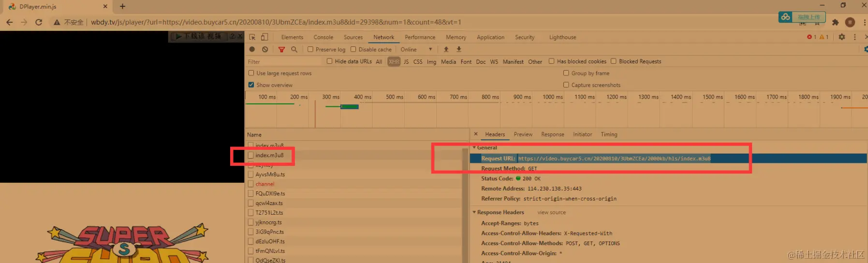
Task: Open the Preview tab of request
Action: (x=523, y=134)
